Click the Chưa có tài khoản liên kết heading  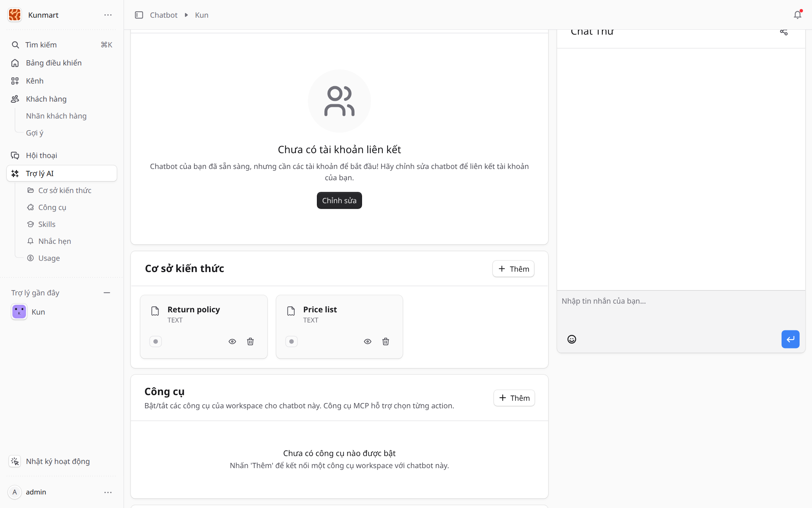[339, 150]
